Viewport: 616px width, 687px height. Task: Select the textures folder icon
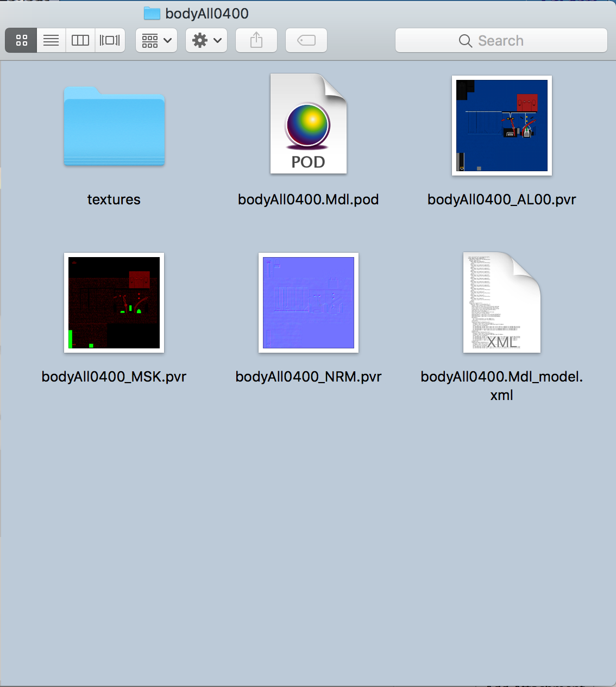pyautogui.click(x=114, y=126)
